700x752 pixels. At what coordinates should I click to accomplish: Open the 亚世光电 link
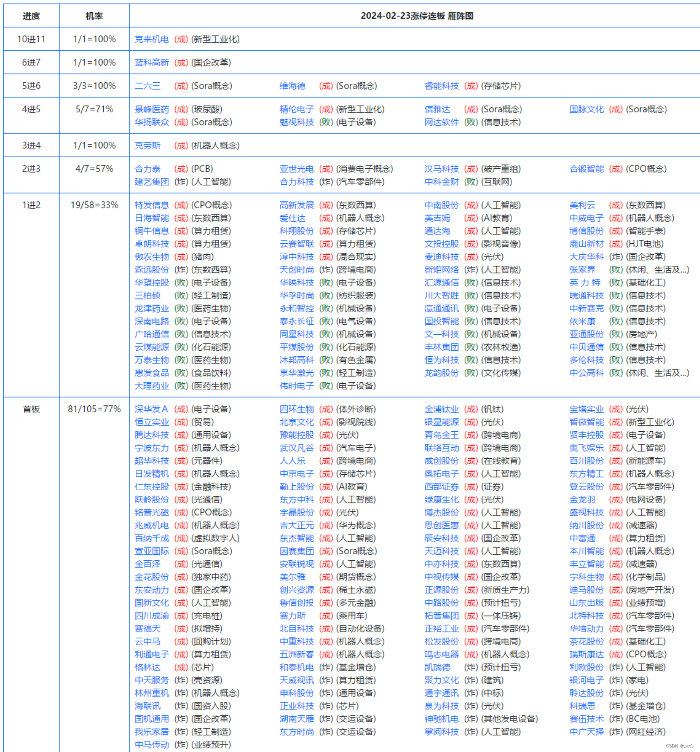point(297,169)
